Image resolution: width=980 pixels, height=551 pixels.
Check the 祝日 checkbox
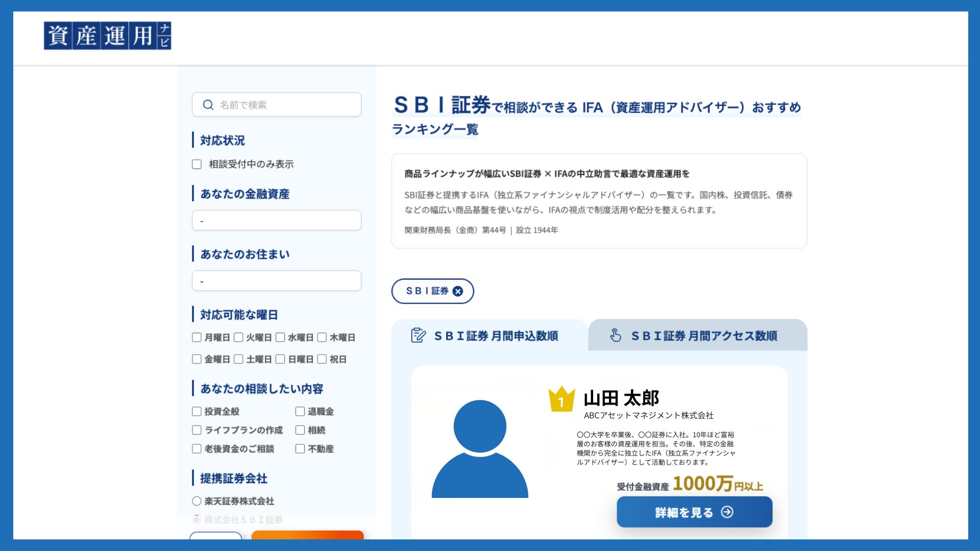point(322,359)
